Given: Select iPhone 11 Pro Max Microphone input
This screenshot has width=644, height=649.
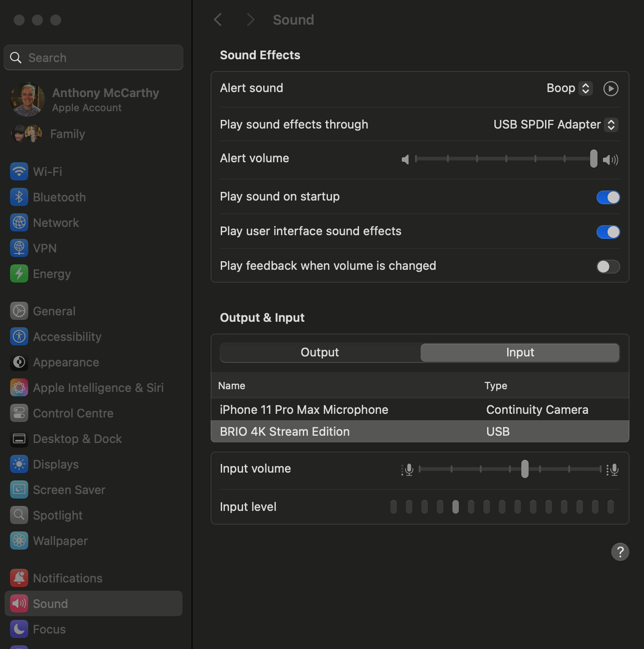Looking at the screenshot, I should click(420, 409).
